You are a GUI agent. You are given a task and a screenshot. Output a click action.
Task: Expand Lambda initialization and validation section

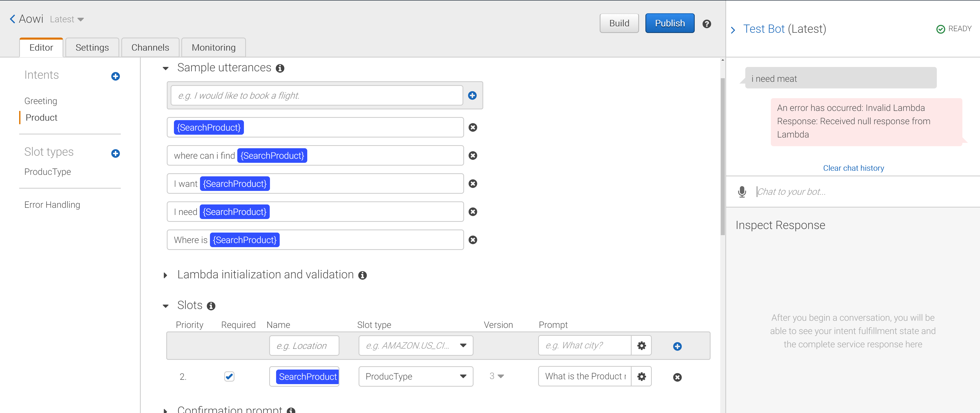[x=166, y=275]
